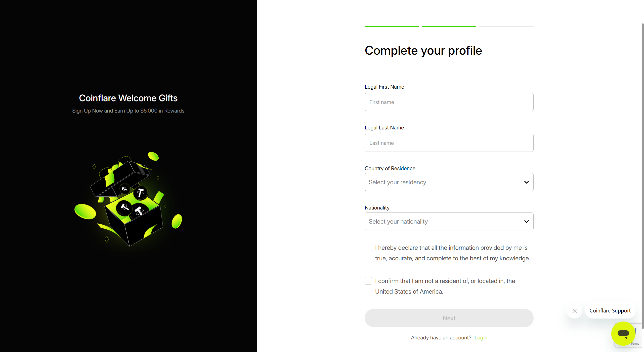The image size is (644, 352).
Task: Tick the information accuracy declaration checkbox
Action: coord(368,248)
